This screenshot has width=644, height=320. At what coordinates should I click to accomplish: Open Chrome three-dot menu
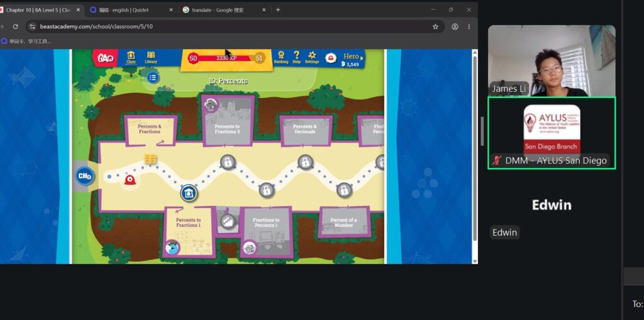point(469,26)
